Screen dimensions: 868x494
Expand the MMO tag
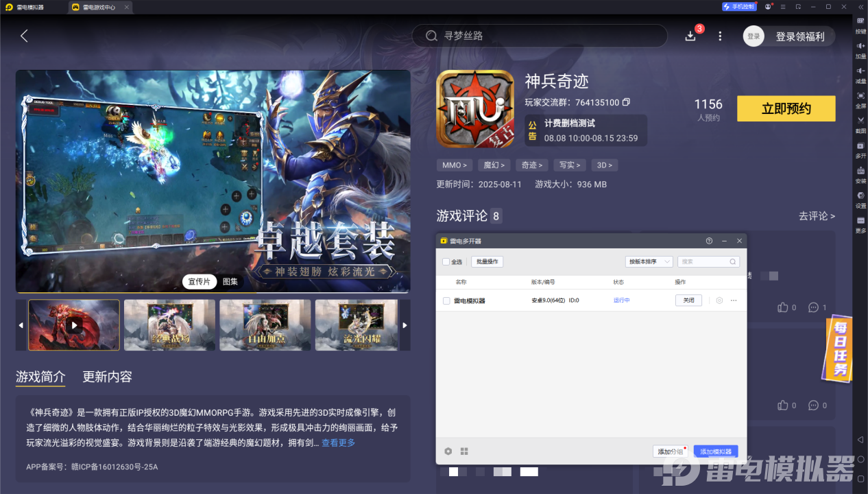(455, 165)
